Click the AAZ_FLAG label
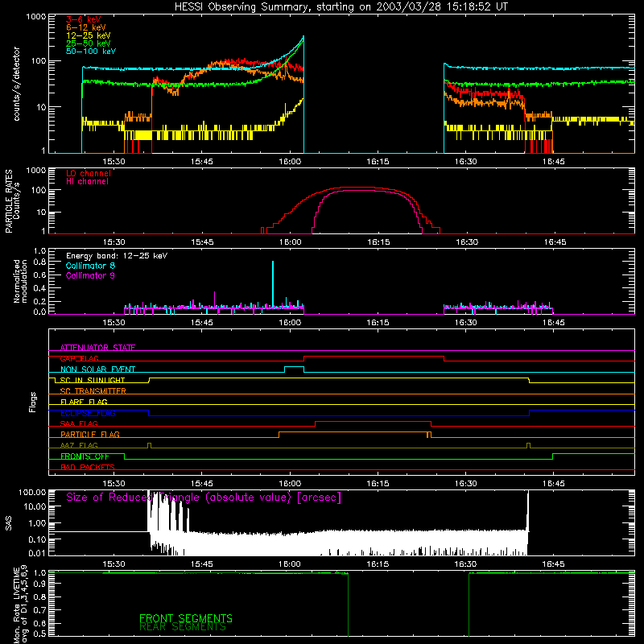 coord(79,445)
